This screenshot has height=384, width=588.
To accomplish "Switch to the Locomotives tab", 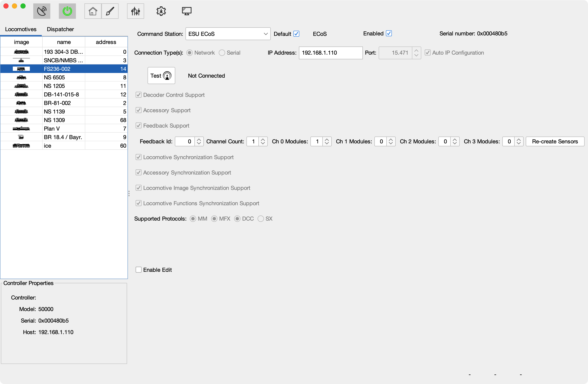I will pyautogui.click(x=21, y=29).
